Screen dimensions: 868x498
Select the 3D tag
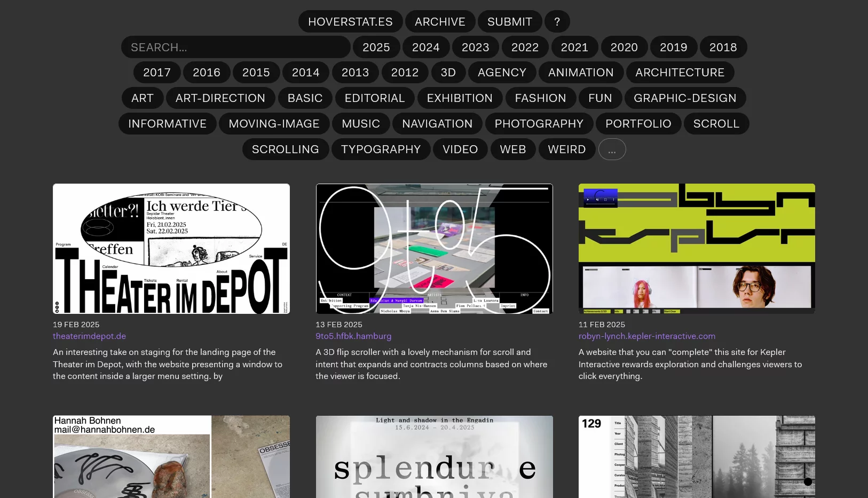(448, 72)
